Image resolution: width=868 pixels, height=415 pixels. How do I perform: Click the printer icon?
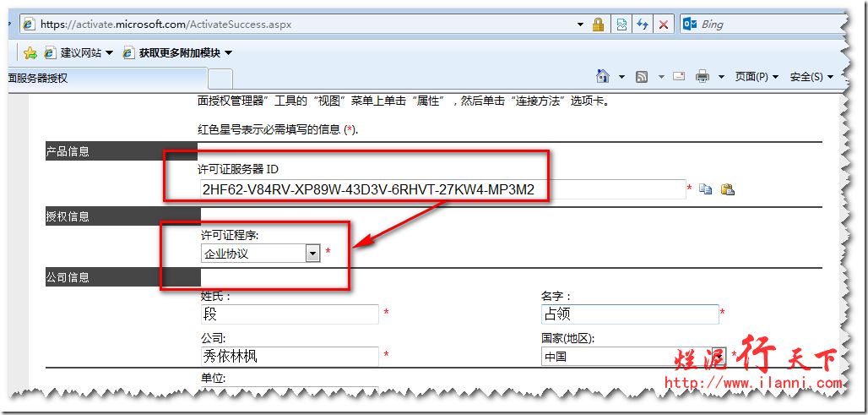[x=703, y=76]
